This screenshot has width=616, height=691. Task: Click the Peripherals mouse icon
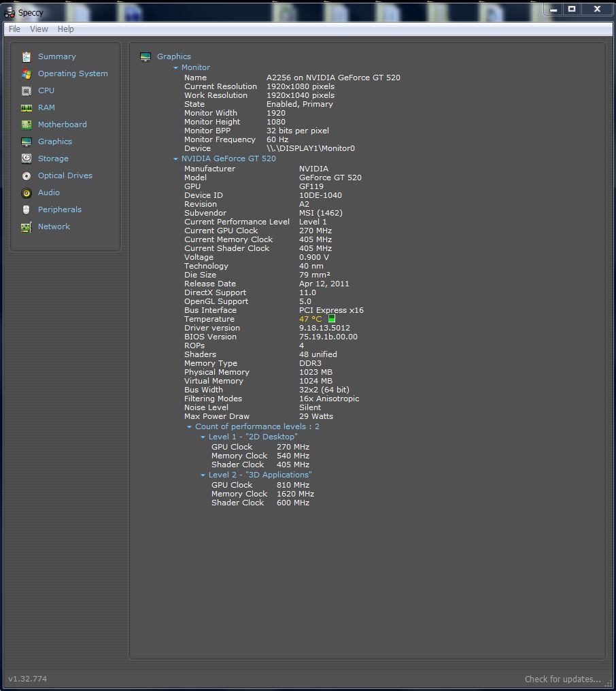tap(27, 209)
